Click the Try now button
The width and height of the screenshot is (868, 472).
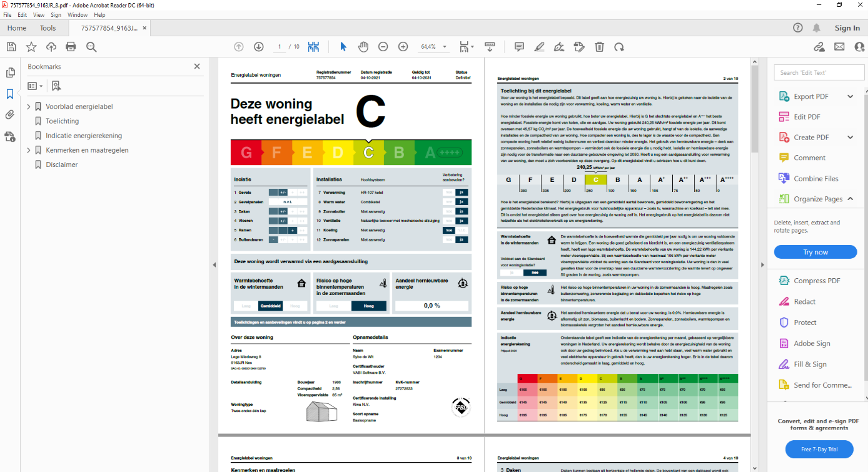tap(815, 252)
